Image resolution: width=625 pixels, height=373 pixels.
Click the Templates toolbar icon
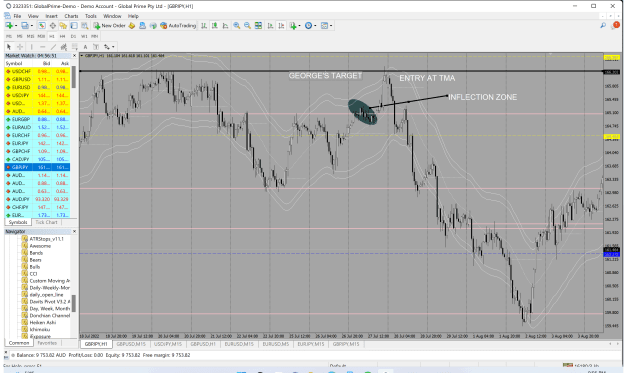[324, 26]
